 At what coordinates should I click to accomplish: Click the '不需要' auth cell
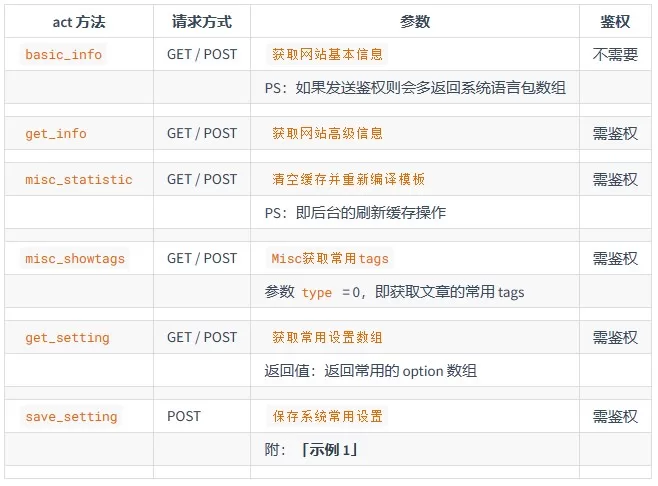(x=615, y=55)
